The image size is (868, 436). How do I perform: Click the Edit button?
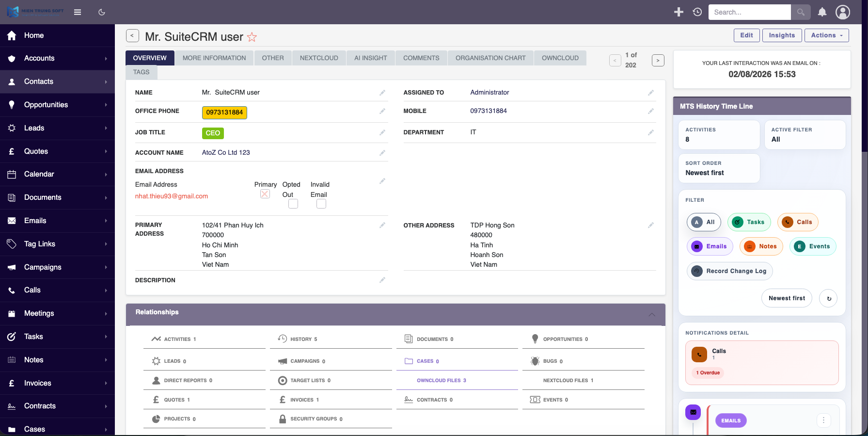click(746, 35)
